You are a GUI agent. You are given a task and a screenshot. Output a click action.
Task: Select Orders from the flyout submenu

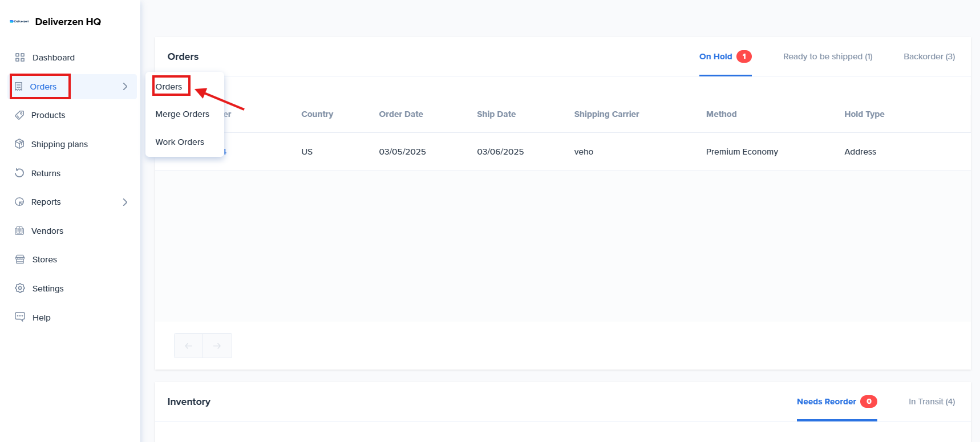coord(169,87)
